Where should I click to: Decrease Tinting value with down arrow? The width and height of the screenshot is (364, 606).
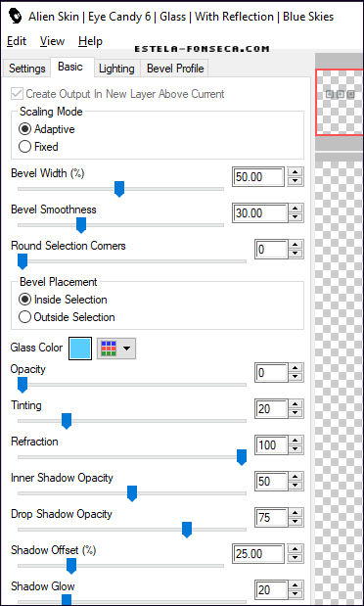coord(296,413)
